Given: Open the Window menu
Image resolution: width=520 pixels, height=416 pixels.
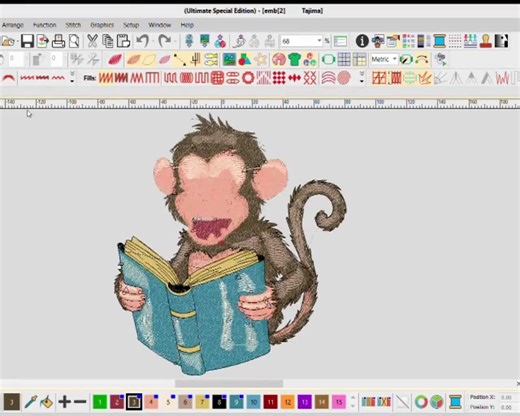Looking at the screenshot, I should pyautogui.click(x=160, y=25).
